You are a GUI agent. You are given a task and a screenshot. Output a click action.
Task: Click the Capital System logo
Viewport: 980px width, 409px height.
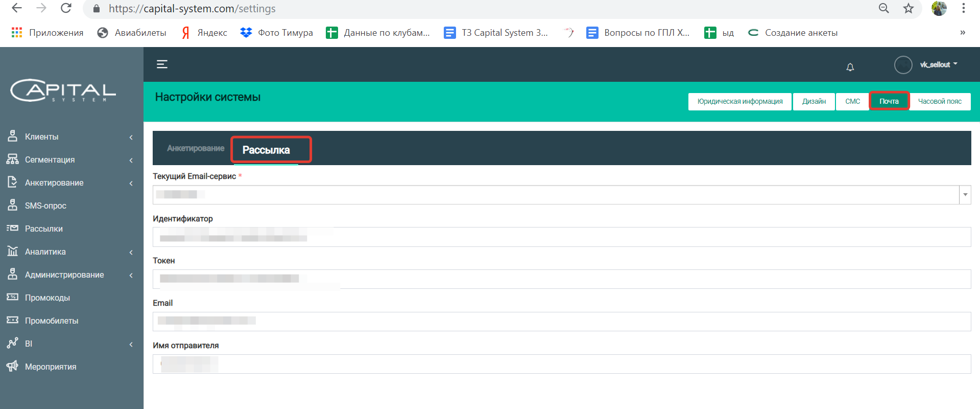(x=63, y=90)
